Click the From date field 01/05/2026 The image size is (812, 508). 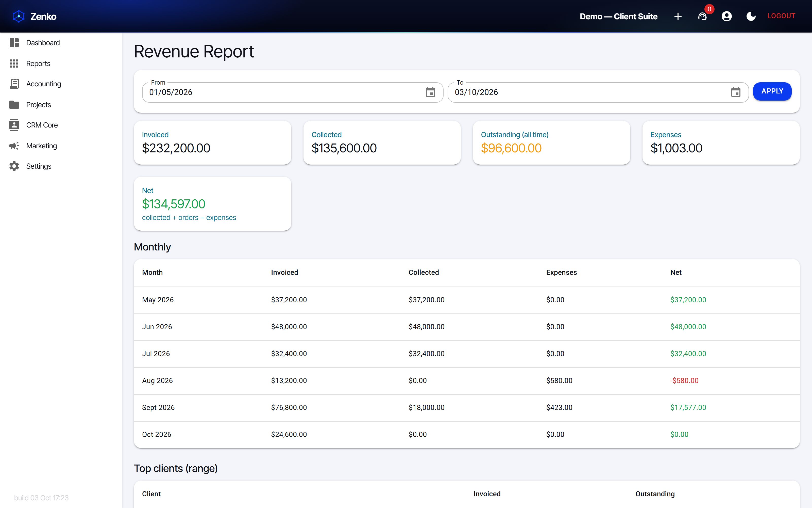pos(293,92)
